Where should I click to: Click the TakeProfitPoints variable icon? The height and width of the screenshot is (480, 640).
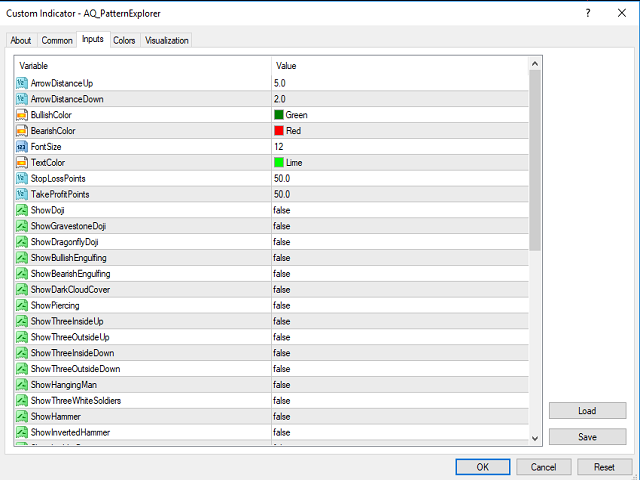point(22,194)
